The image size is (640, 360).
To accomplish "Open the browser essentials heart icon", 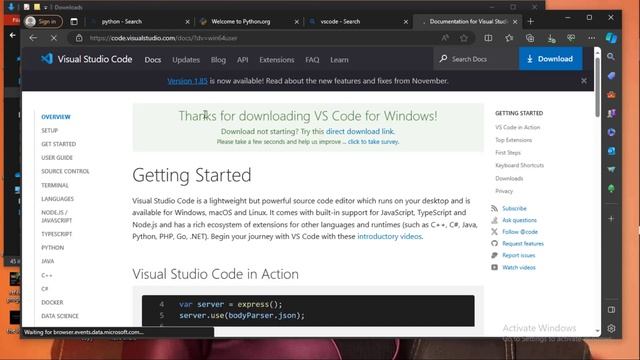I will (x=571, y=38).
